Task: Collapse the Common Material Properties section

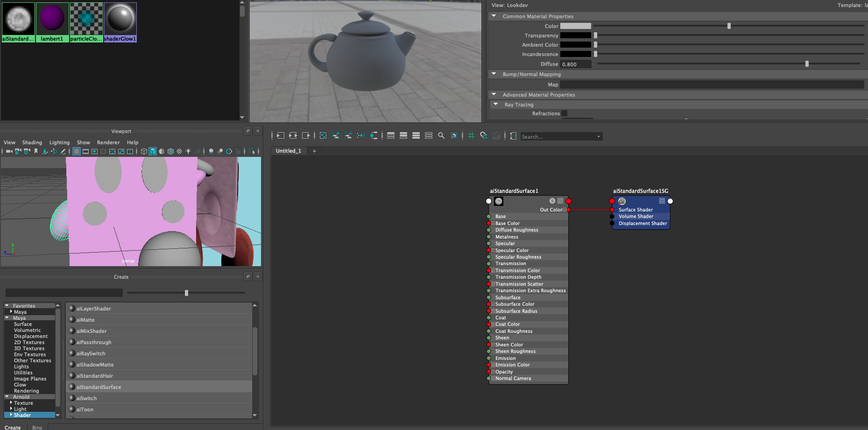Action: 494,16
